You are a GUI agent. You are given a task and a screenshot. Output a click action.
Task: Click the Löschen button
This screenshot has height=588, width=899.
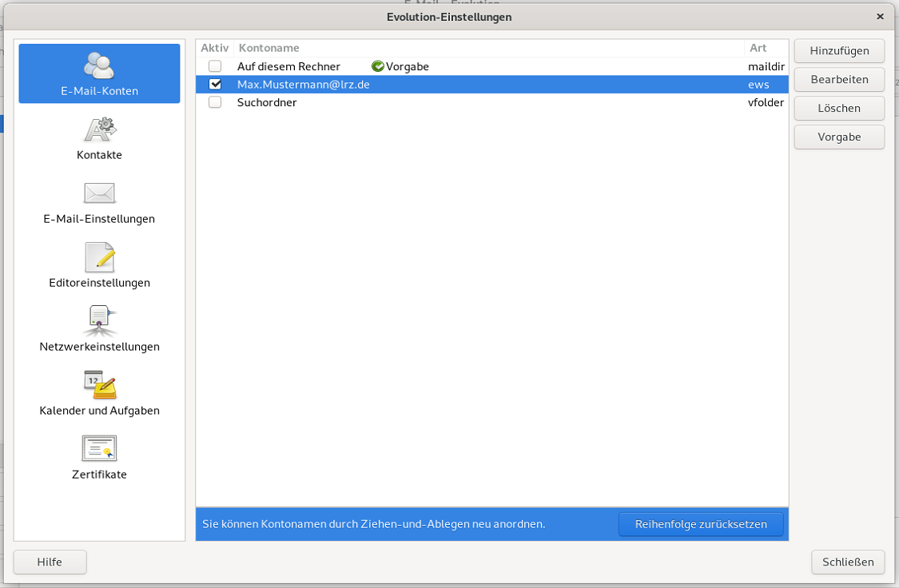[x=839, y=108]
